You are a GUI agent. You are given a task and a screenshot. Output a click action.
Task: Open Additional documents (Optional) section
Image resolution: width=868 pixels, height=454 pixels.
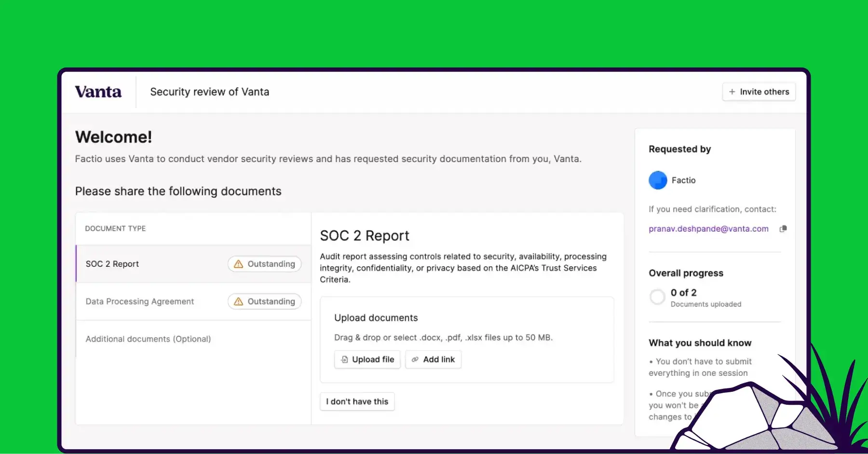point(148,339)
